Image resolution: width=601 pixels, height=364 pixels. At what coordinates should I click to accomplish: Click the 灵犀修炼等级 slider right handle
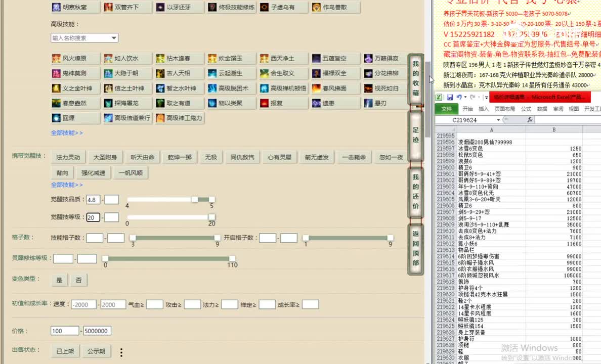[232, 259]
